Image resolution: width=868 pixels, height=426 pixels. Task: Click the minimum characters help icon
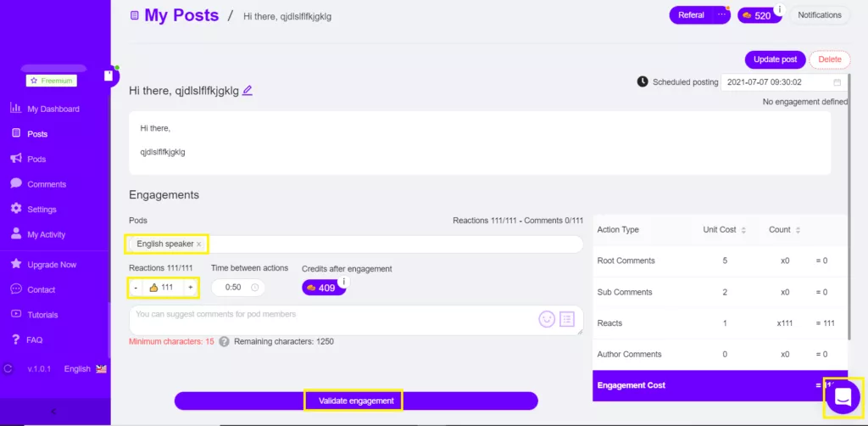click(224, 341)
